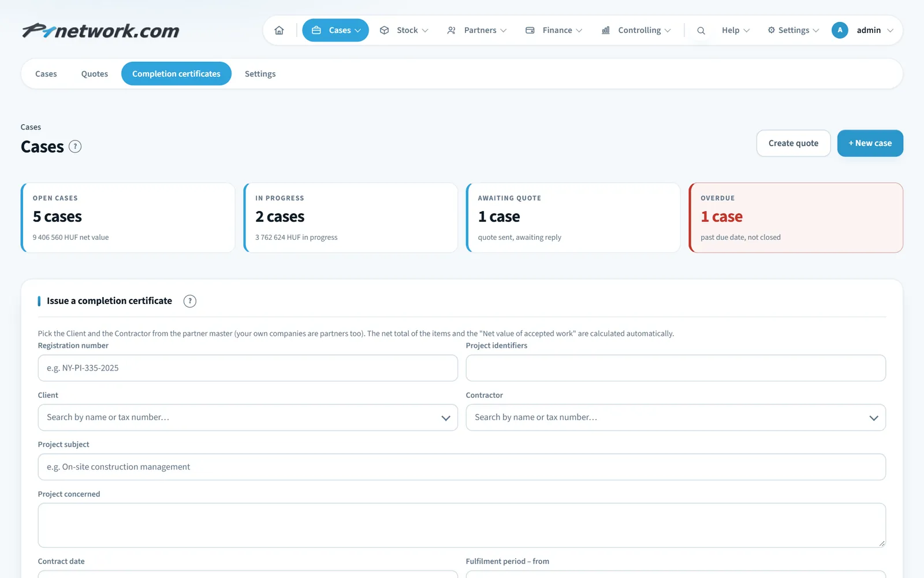Viewport: 924px width, 578px height.
Task: Click the home icon in navbar
Action: pos(279,30)
